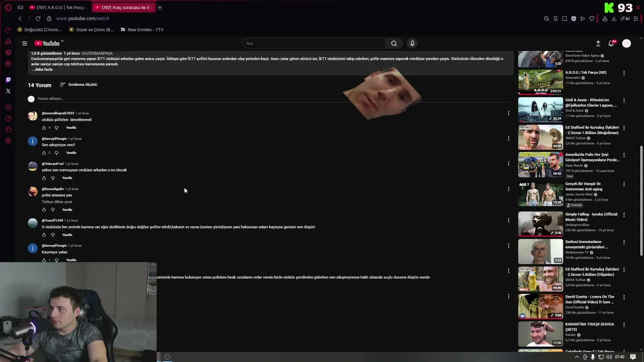The width and height of the screenshot is (644, 362).
Task: Open three-dot menu for Gioli & Assia video
Action: coord(624,101)
